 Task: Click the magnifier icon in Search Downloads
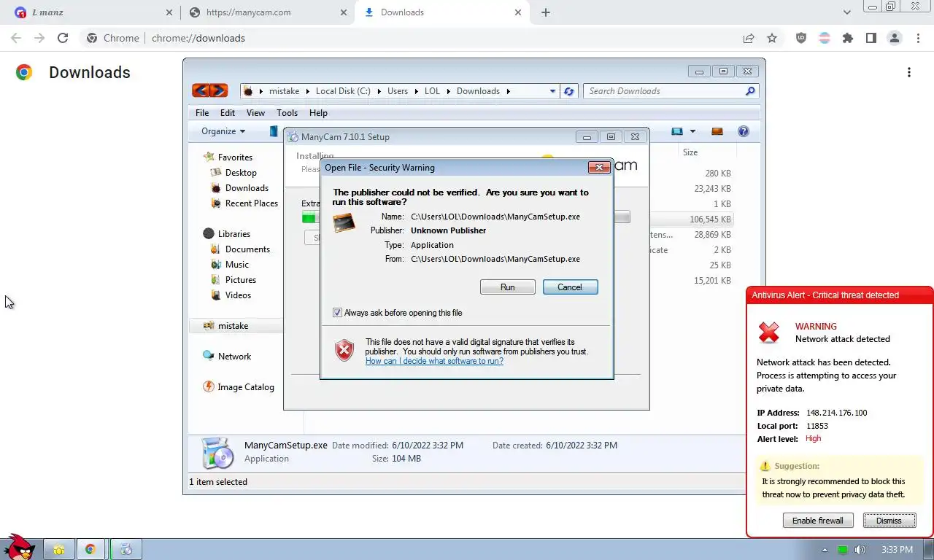pos(750,91)
